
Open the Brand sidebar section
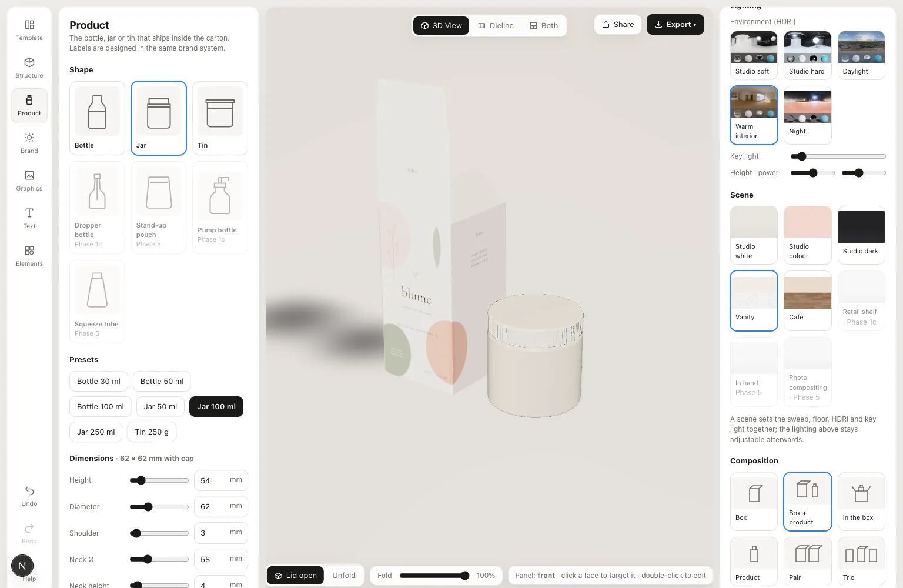[29, 143]
